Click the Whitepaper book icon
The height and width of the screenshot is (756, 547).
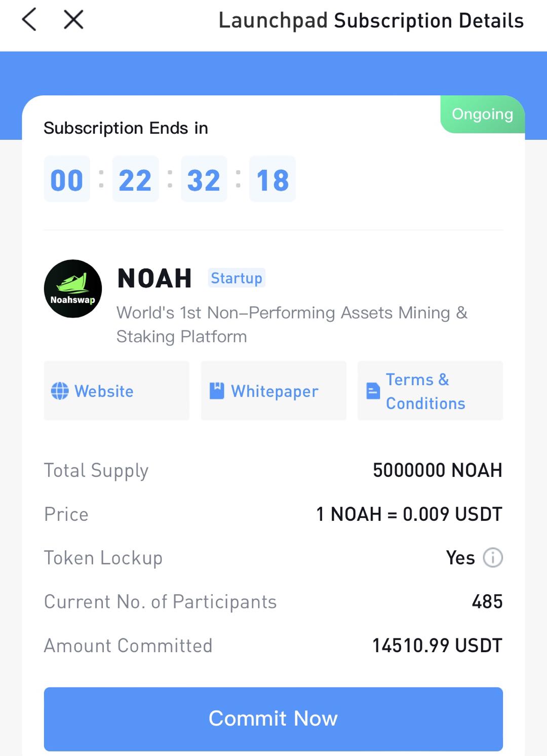point(217,391)
